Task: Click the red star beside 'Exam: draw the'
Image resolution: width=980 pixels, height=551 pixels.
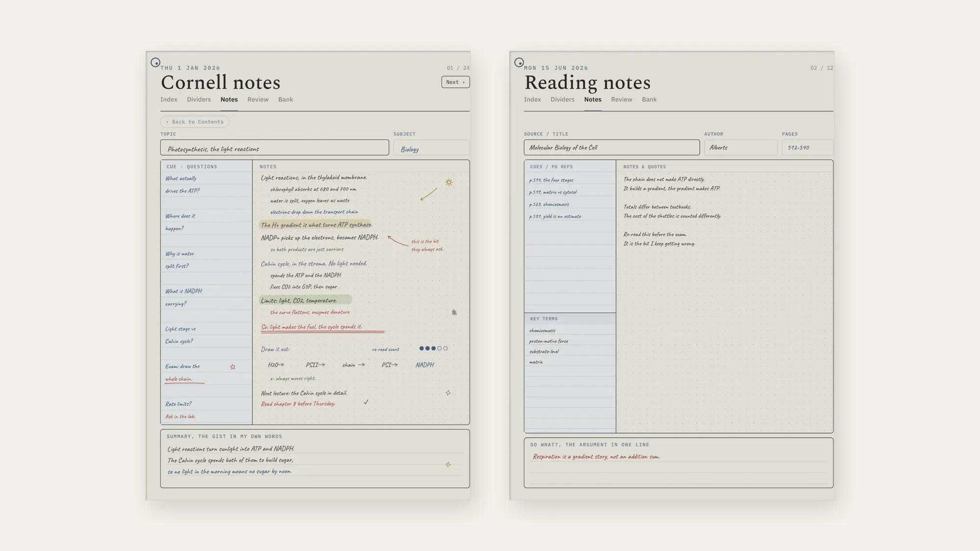Action: point(233,367)
